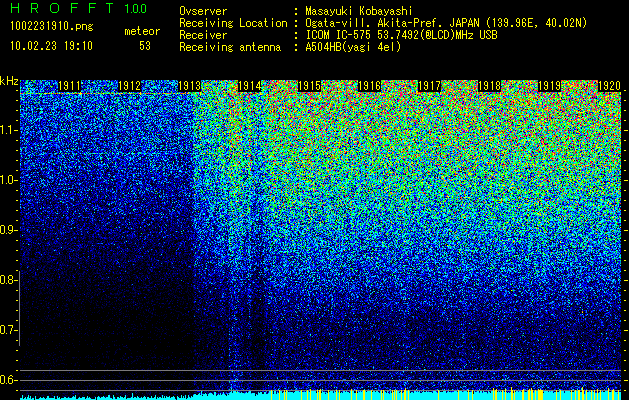Click the 1916 time marker

(x=369, y=86)
